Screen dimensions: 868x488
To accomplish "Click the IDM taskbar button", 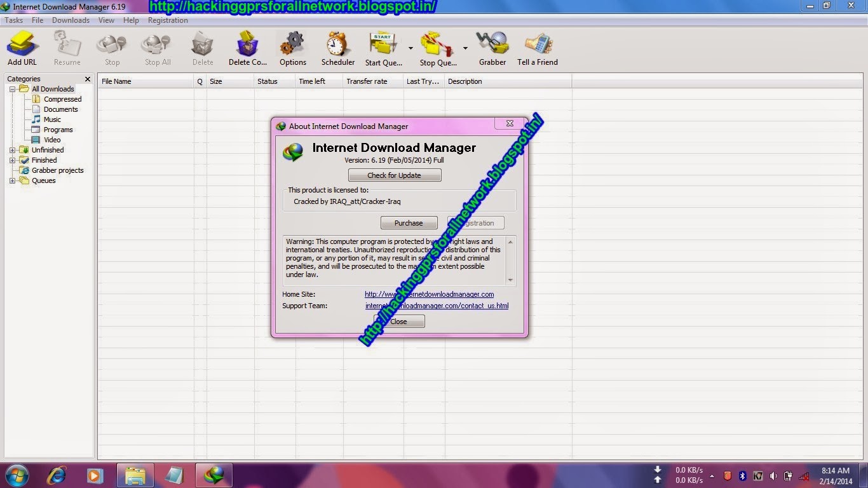I will point(213,475).
